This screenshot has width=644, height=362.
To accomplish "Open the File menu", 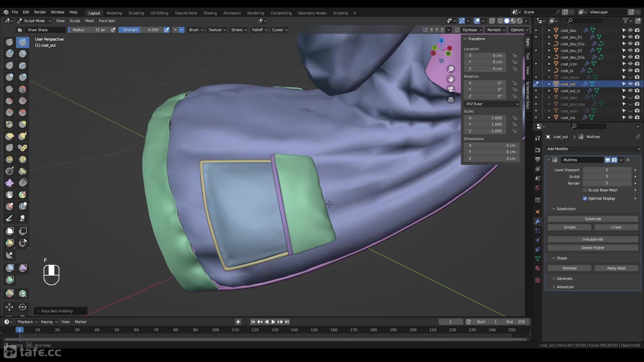I will (x=15, y=12).
